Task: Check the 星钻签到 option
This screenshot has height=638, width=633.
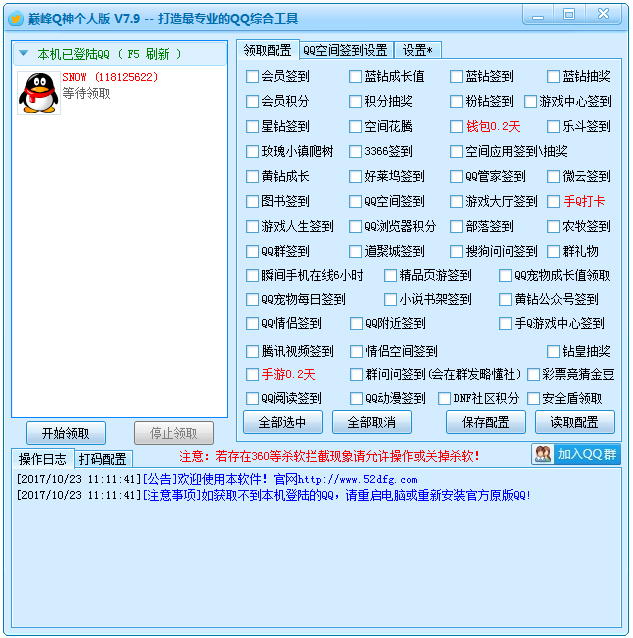Action: pos(252,127)
